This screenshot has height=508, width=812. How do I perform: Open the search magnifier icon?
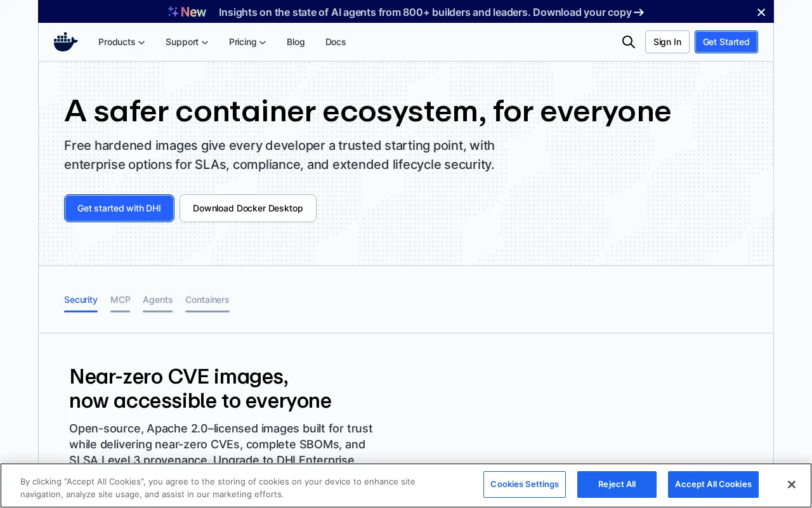pos(628,42)
